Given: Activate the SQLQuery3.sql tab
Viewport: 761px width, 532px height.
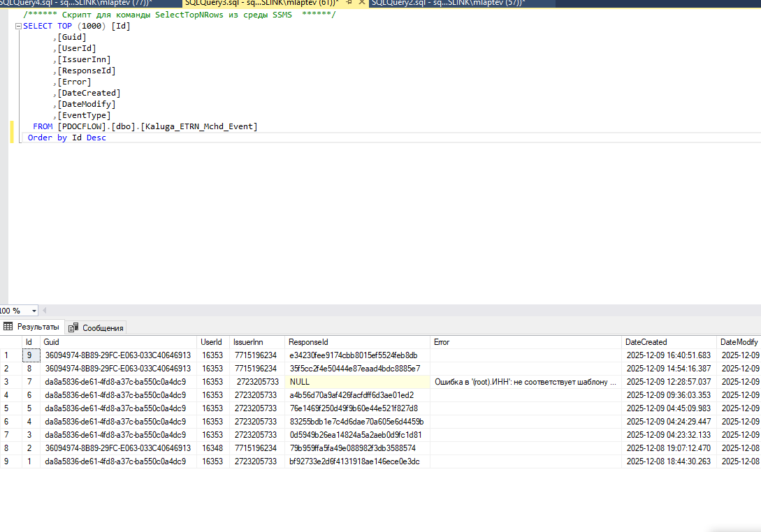Looking at the screenshot, I should tap(262, 3).
